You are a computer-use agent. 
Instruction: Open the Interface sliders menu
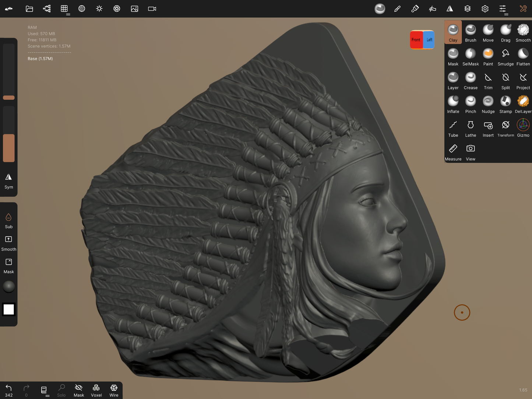click(x=503, y=9)
